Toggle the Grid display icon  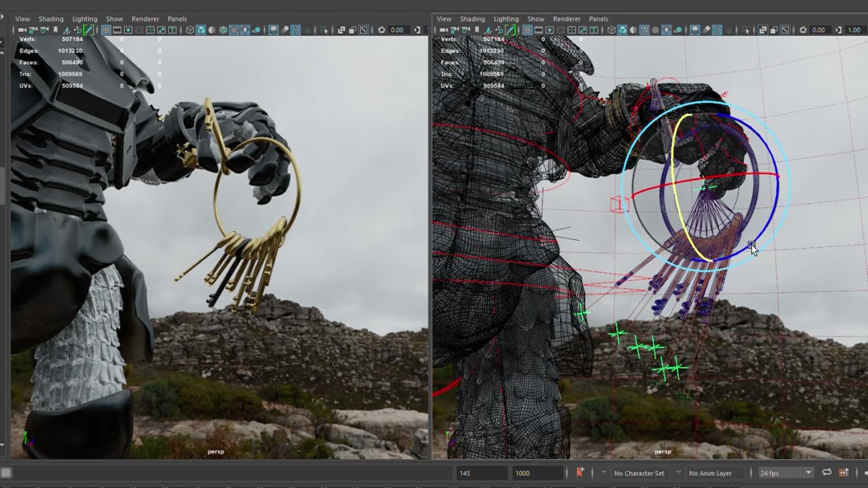pyautogui.click(x=106, y=30)
